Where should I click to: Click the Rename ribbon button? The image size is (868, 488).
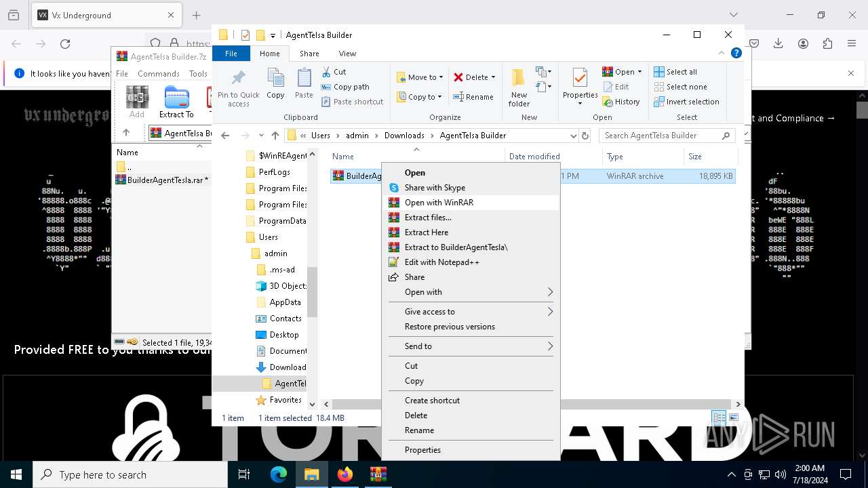(x=473, y=97)
